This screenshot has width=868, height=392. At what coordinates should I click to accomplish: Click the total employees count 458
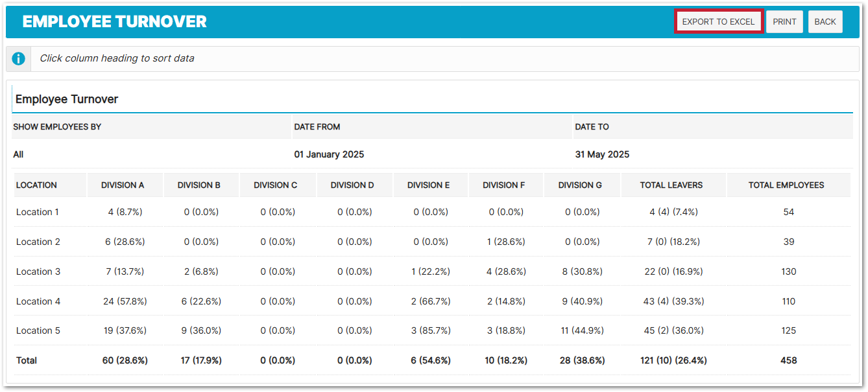[x=788, y=360]
